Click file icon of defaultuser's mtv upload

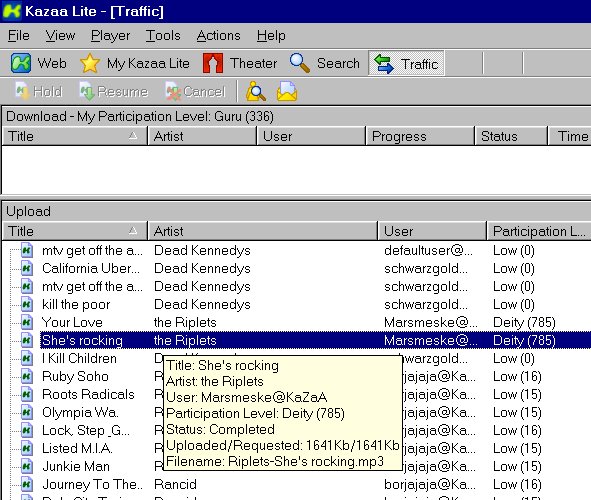(26, 250)
